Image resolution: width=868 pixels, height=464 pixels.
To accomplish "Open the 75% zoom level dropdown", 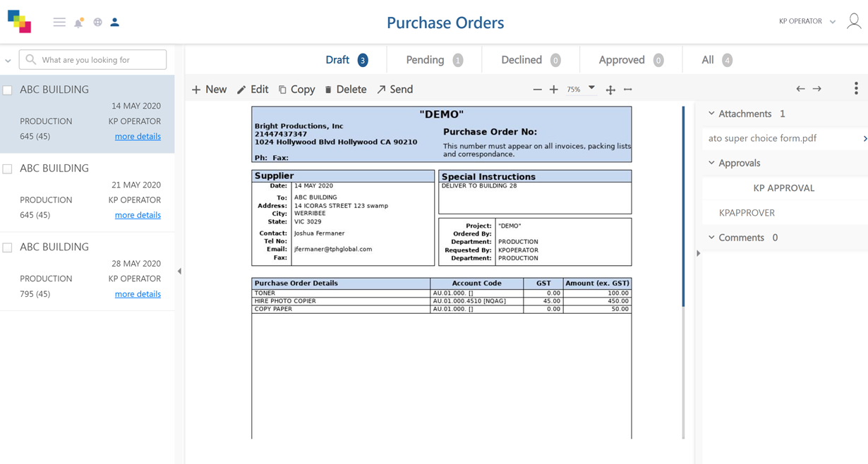I will point(591,89).
